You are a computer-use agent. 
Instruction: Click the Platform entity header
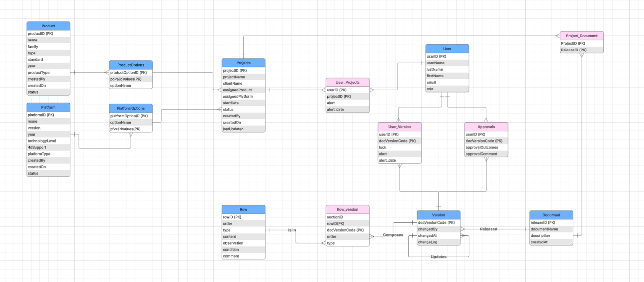48,107
